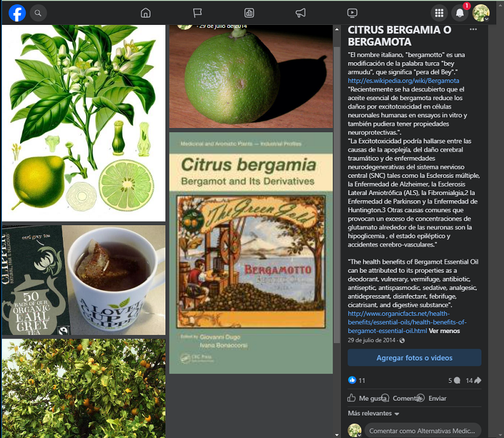Click the Enviar button
504x438 pixels.
(432, 398)
